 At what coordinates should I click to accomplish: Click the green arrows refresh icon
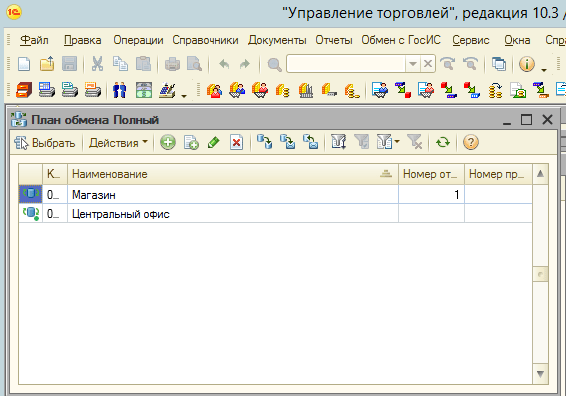(x=443, y=142)
